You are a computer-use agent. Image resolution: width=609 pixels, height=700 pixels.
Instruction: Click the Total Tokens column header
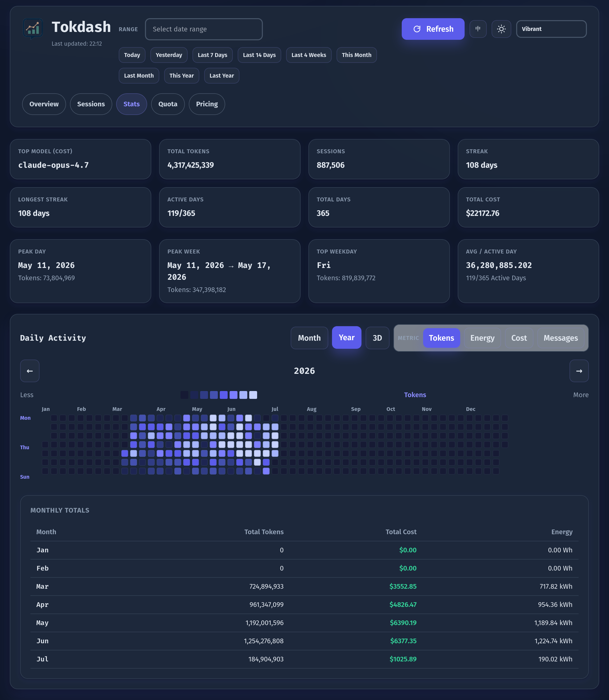pos(264,532)
